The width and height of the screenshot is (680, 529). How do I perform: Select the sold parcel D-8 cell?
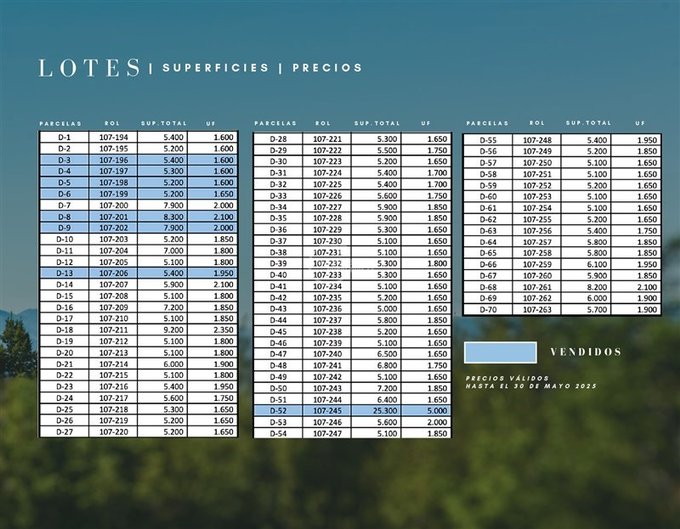(x=65, y=217)
